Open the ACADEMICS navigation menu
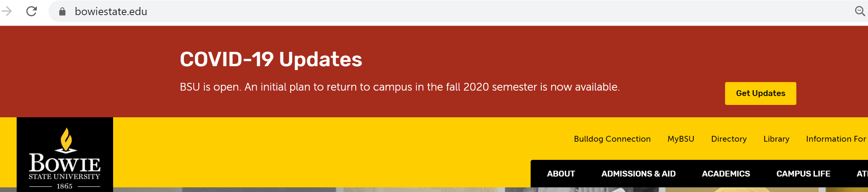Image resolution: width=868 pixels, height=192 pixels. pyautogui.click(x=726, y=174)
